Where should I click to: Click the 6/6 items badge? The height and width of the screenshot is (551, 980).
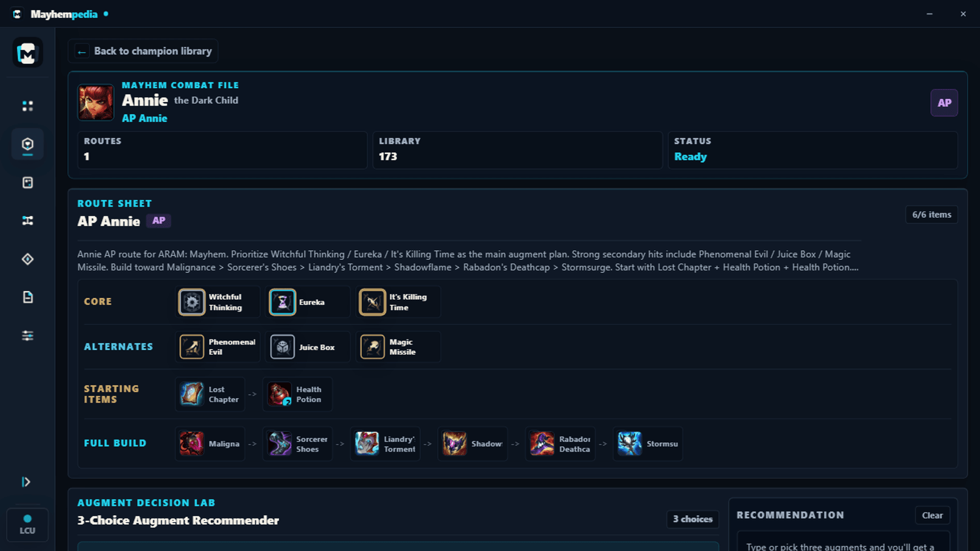[932, 214]
